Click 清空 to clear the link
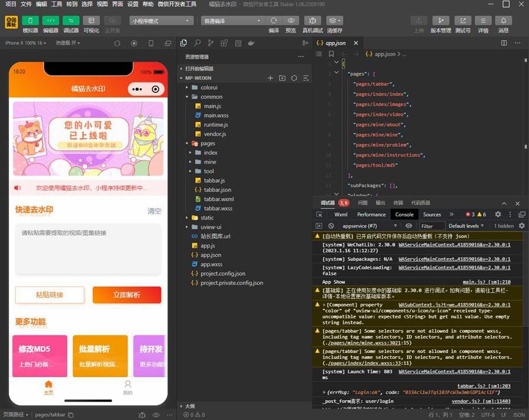529x420 pixels. coord(154,211)
